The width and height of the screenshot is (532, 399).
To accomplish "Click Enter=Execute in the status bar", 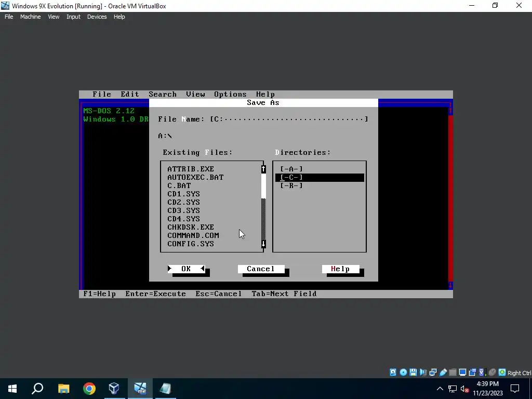I will tap(155, 294).
